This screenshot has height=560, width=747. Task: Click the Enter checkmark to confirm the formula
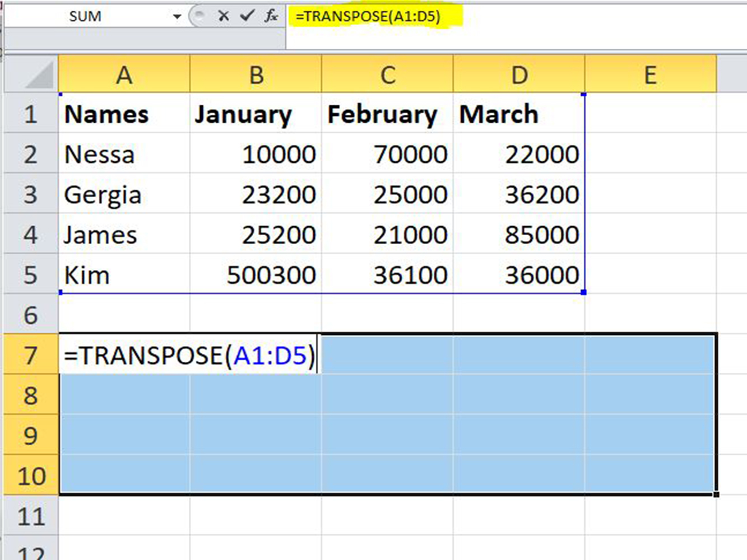247,16
